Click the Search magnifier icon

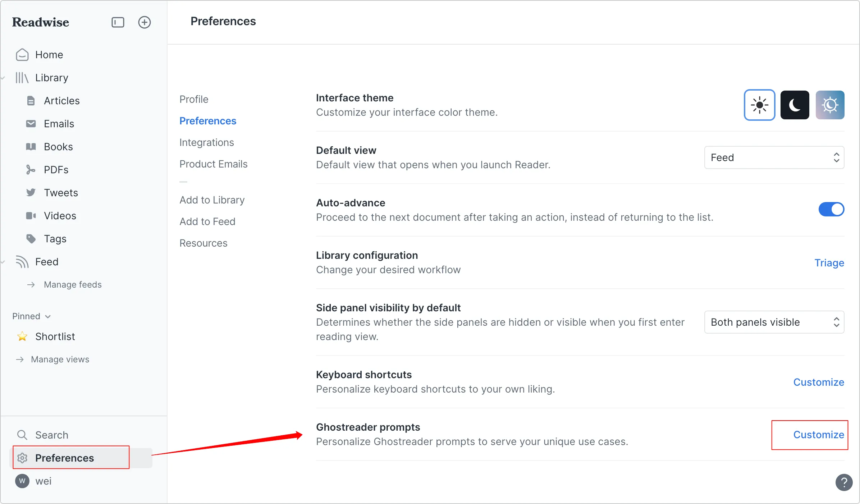tap(22, 435)
